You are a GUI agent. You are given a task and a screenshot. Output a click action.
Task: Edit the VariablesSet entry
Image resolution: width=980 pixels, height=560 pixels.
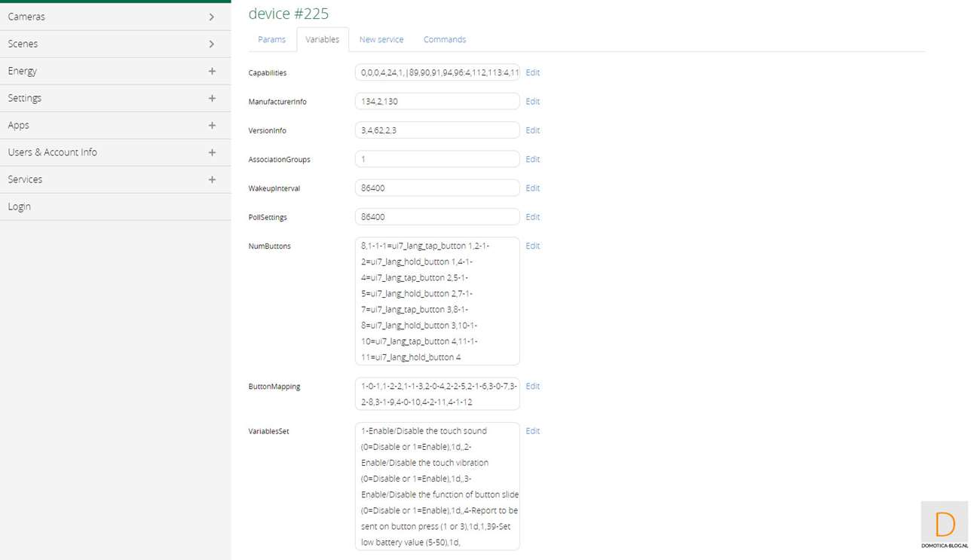pos(532,431)
